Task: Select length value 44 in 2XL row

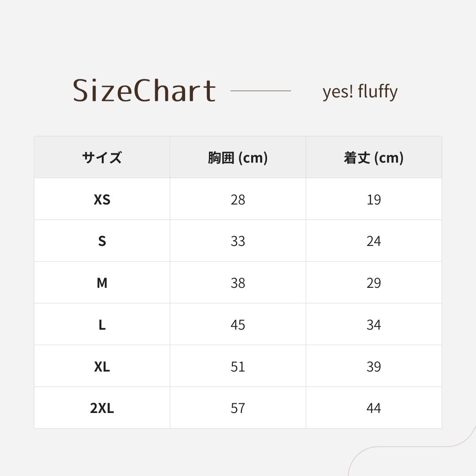Action: [373, 408]
